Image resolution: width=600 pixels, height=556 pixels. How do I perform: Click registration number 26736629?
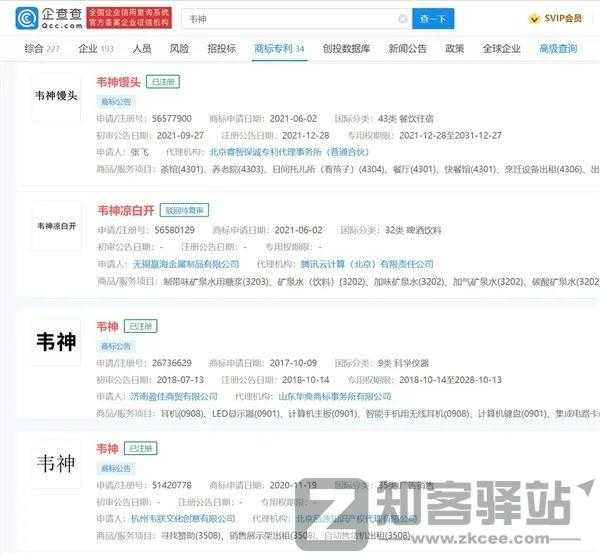tap(171, 363)
